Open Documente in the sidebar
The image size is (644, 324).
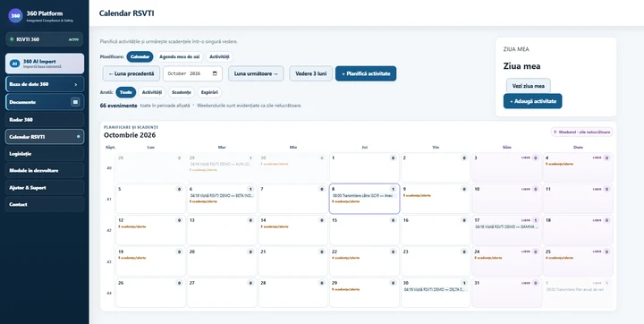[x=45, y=102]
